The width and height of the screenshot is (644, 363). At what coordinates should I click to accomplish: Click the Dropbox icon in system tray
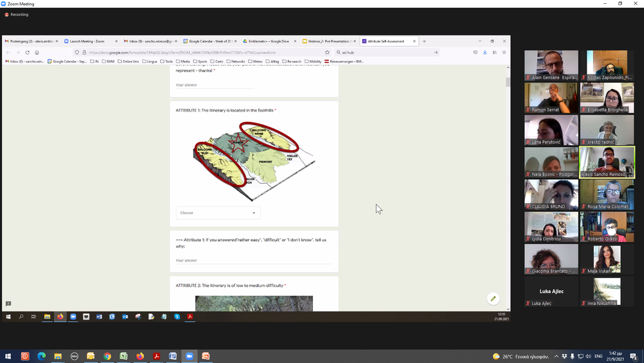564,356
